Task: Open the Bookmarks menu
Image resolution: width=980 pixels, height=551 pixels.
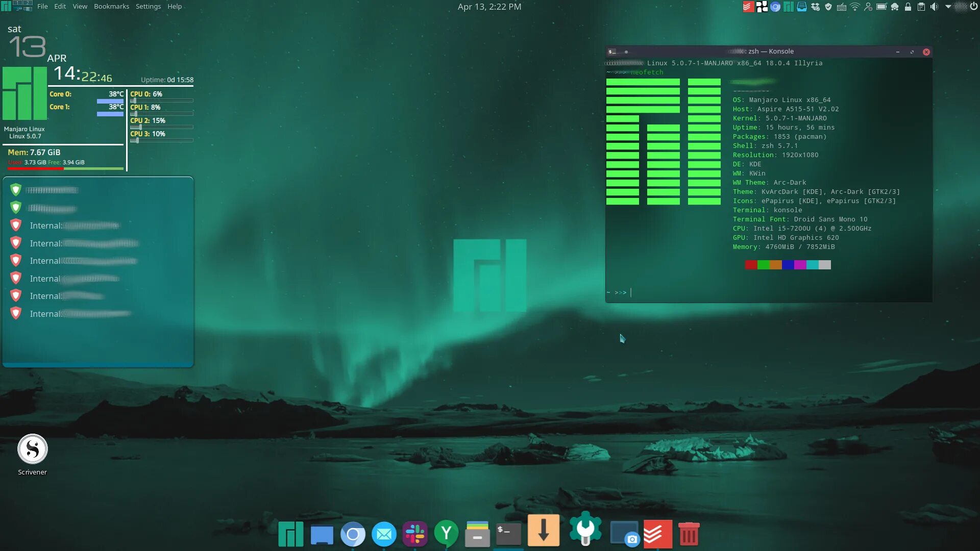Action: (x=111, y=7)
